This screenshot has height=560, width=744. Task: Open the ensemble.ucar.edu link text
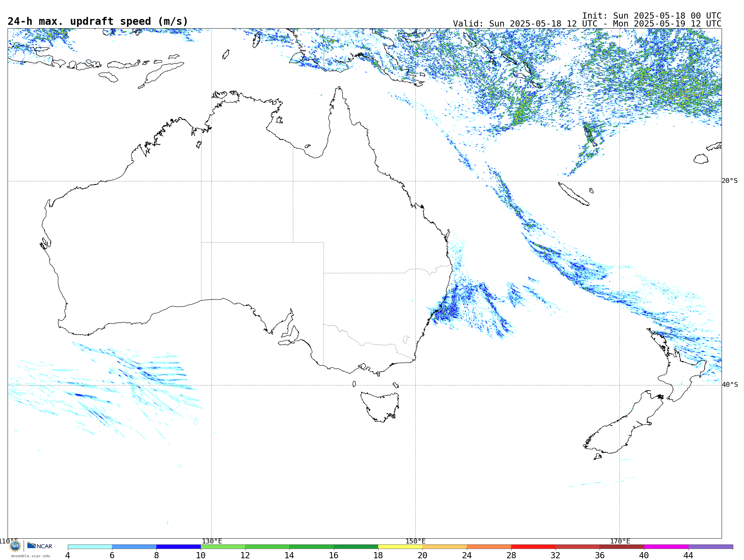31,556
